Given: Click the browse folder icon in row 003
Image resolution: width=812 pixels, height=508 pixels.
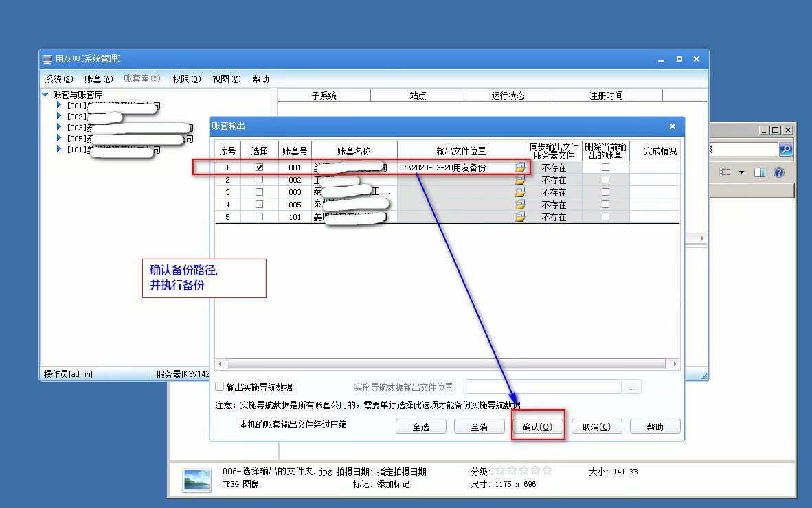Looking at the screenshot, I should (x=520, y=192).
